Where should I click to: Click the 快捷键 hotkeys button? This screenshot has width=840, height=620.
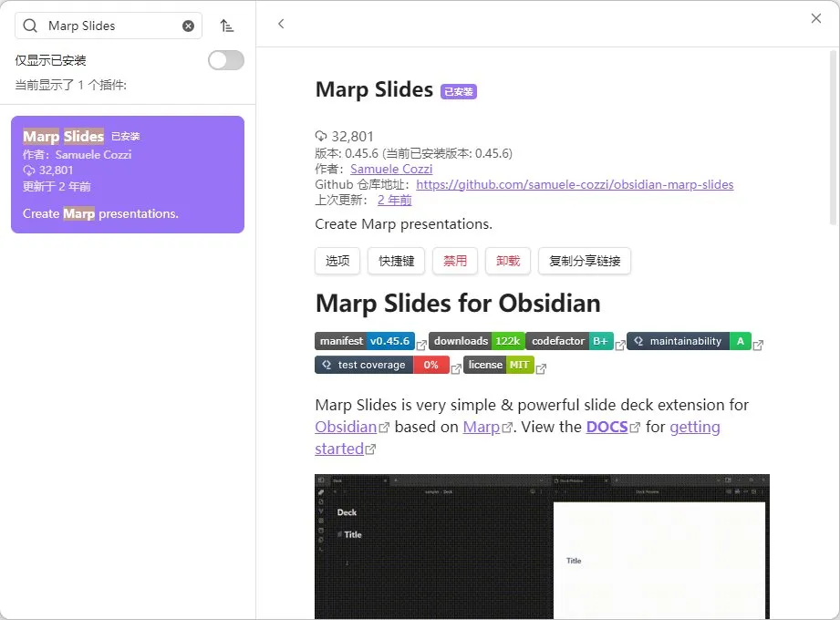click(397, 261)
